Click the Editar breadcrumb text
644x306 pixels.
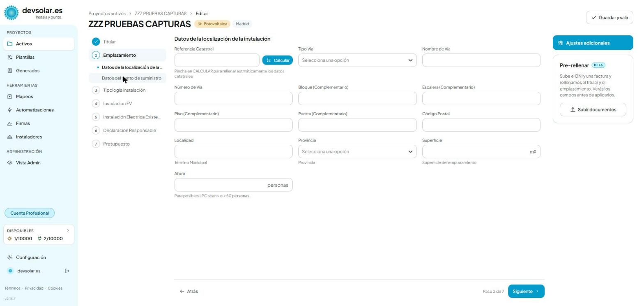[x=202, y=14]
